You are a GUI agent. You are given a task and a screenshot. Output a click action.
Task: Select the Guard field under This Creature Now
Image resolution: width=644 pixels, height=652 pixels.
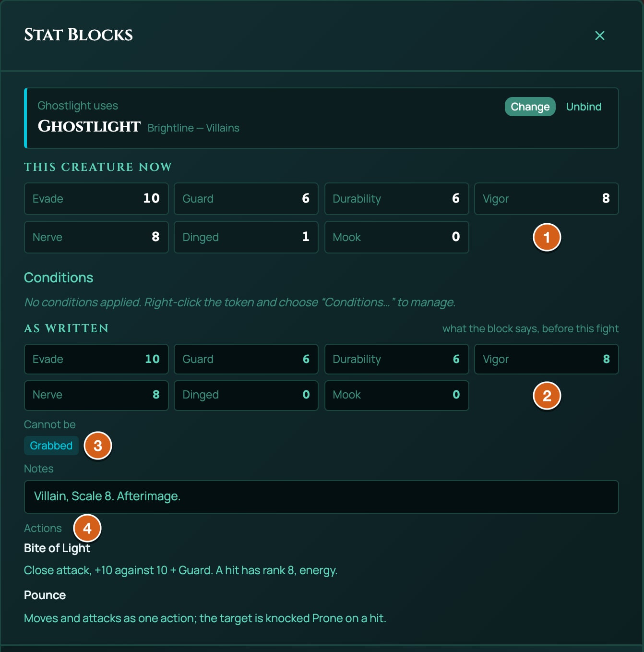coord(246,199)
